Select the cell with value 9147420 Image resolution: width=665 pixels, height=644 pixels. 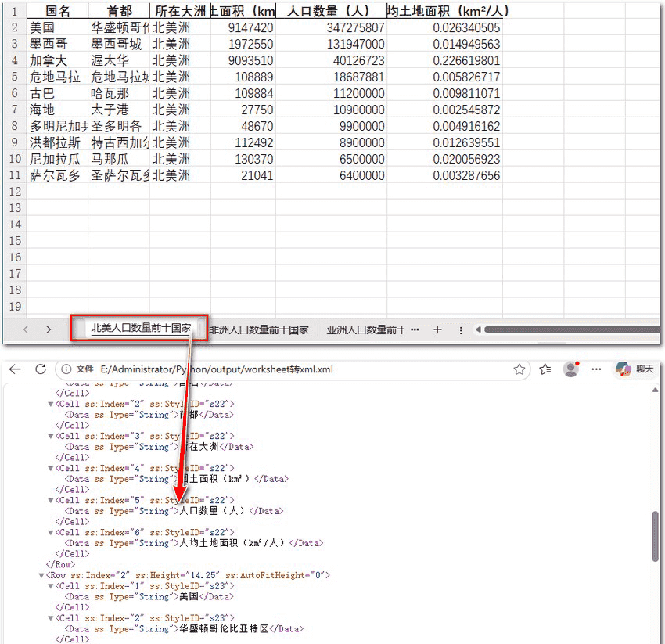pyautogui.click(x=243, y=27)
